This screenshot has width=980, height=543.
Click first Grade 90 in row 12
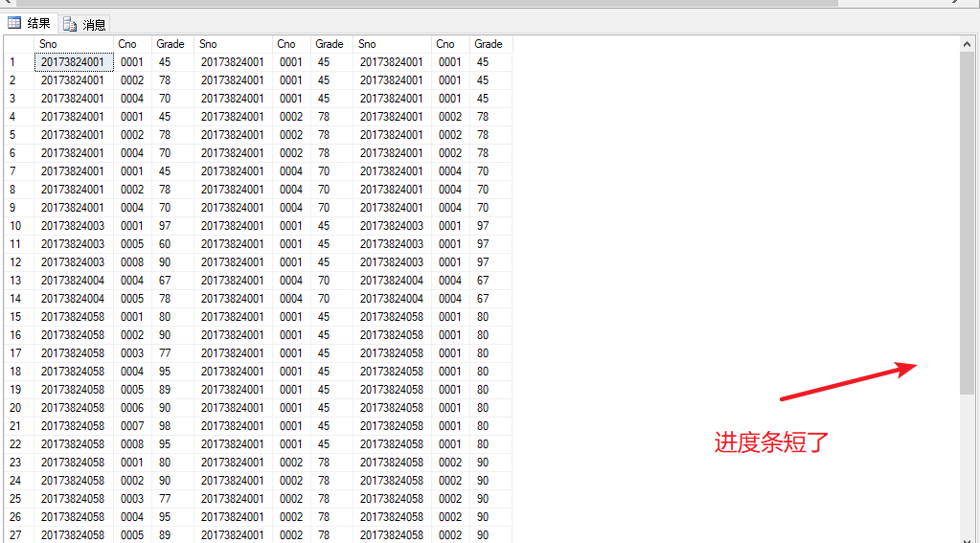point(173,261)
